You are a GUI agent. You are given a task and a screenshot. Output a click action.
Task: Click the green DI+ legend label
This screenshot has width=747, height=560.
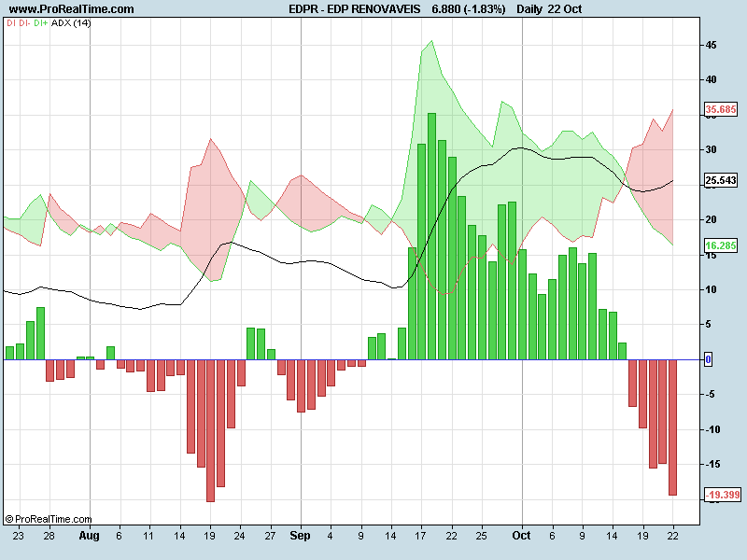tap(40, 22)
